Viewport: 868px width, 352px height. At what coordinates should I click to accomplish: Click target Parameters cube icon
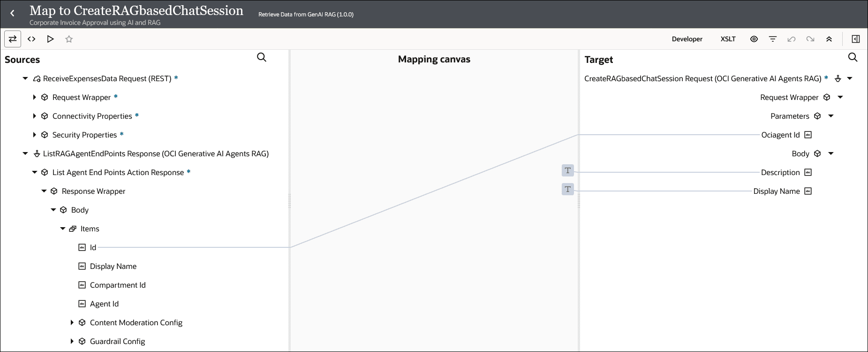817,116
